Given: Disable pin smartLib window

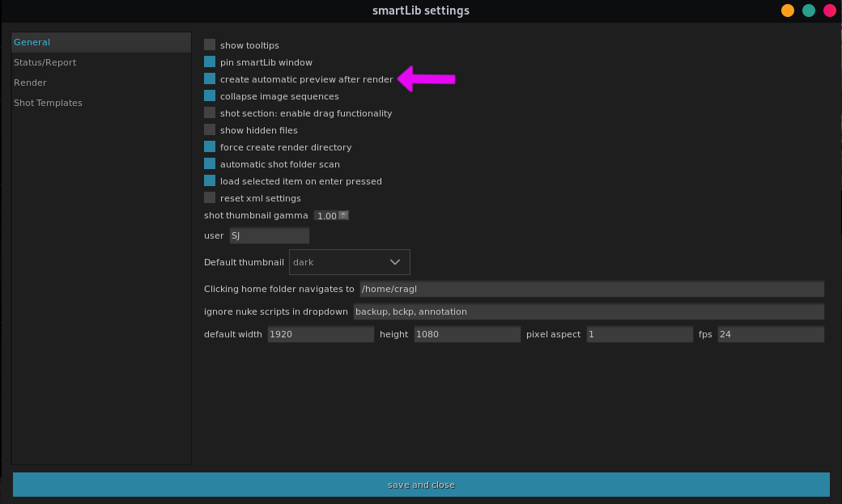Looking at the screenshot, I should coord(210,62).
